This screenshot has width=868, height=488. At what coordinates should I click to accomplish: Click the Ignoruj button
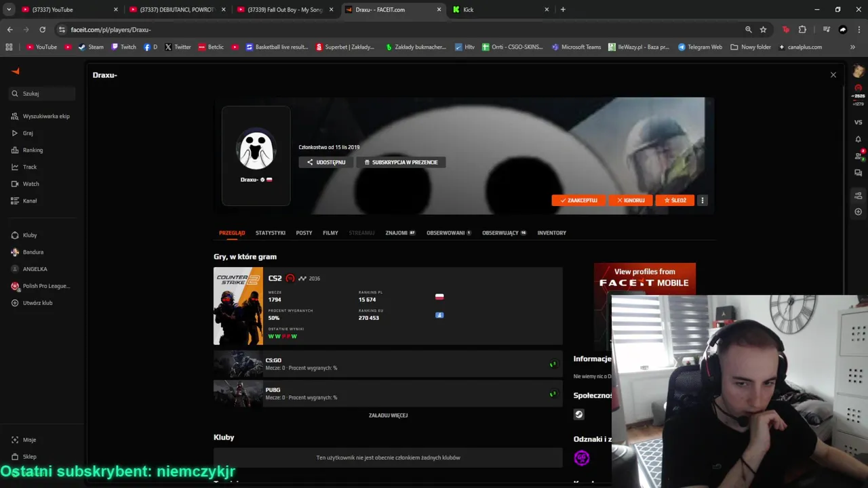pyautogui.click(x=631, y=201)
